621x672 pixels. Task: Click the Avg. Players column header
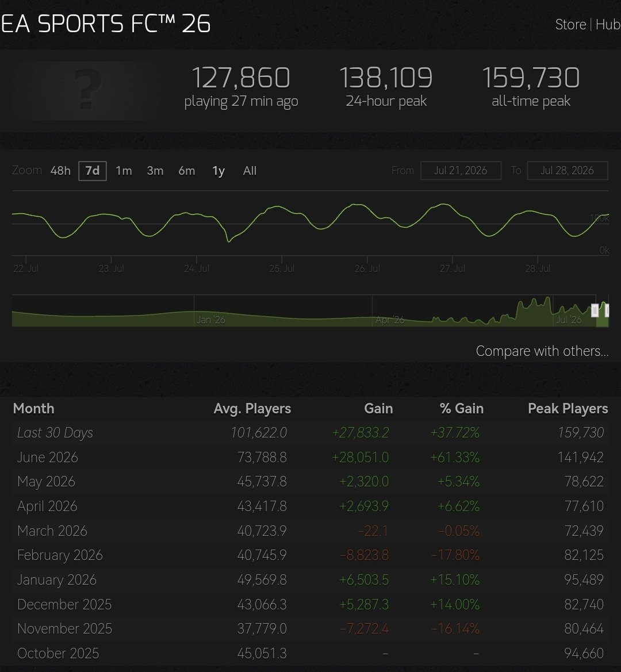252,408
